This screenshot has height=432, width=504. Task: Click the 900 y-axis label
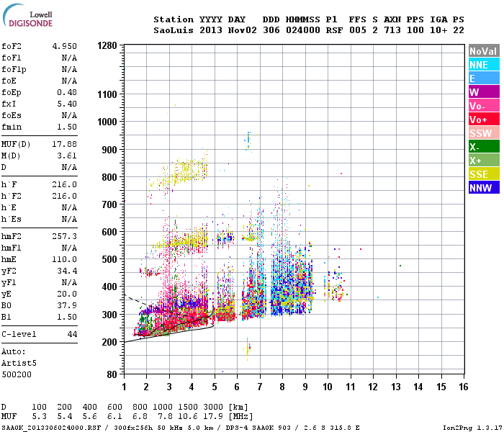[x=109, y=150]
